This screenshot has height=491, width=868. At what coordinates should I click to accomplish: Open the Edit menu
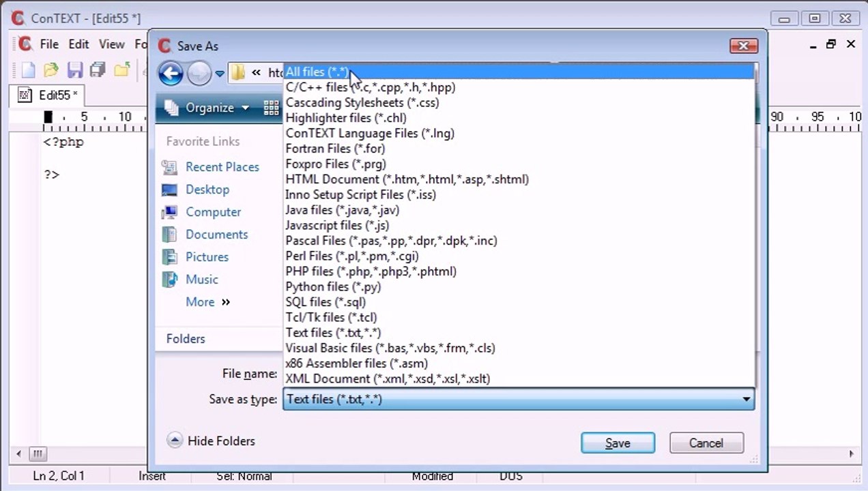coord(78,44)
